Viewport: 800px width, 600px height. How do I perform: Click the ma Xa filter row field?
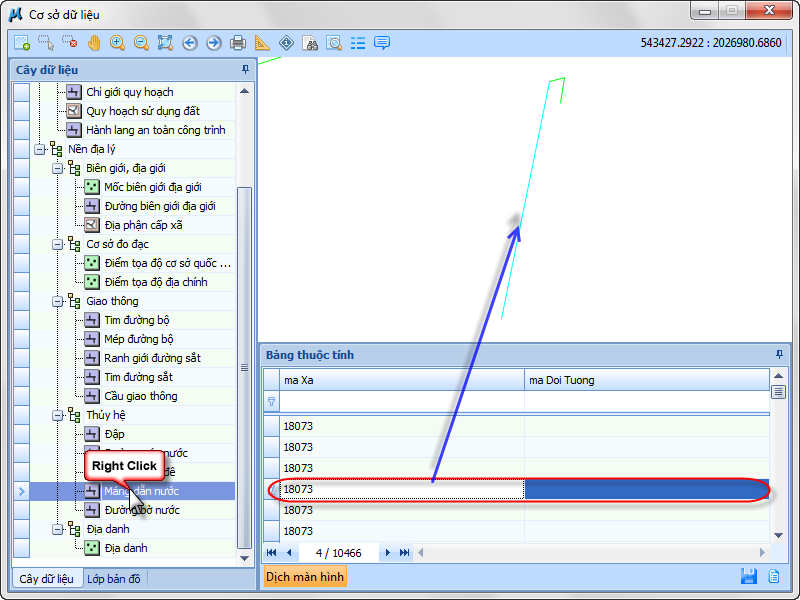(402, 401)
